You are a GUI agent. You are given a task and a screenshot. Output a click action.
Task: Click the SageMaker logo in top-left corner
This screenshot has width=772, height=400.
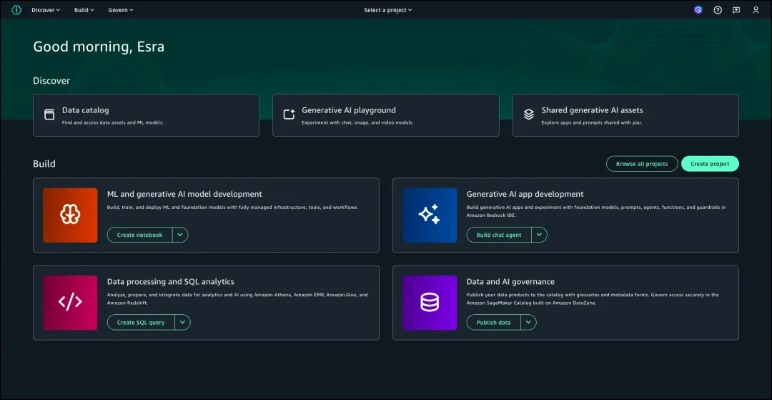(x=14, y=10)
